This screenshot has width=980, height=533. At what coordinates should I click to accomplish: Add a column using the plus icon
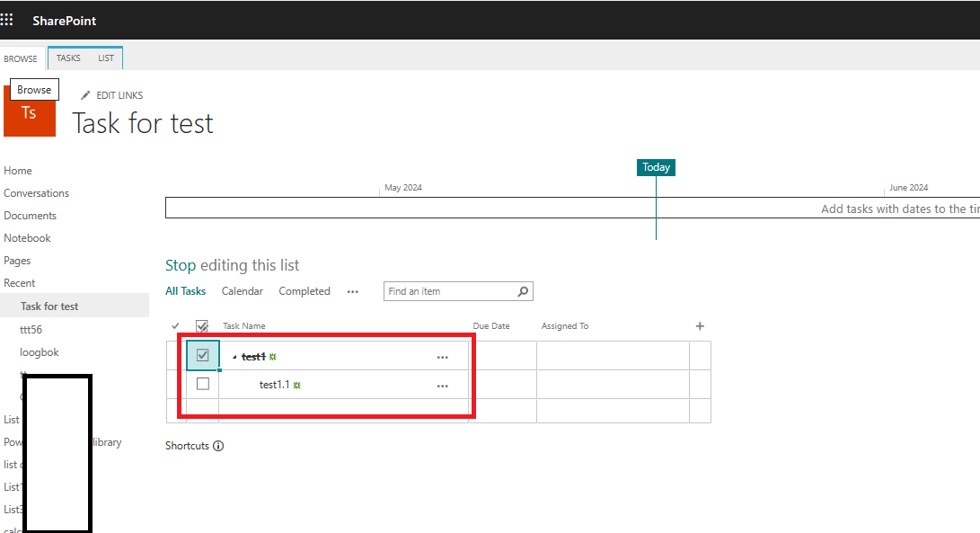699,325
